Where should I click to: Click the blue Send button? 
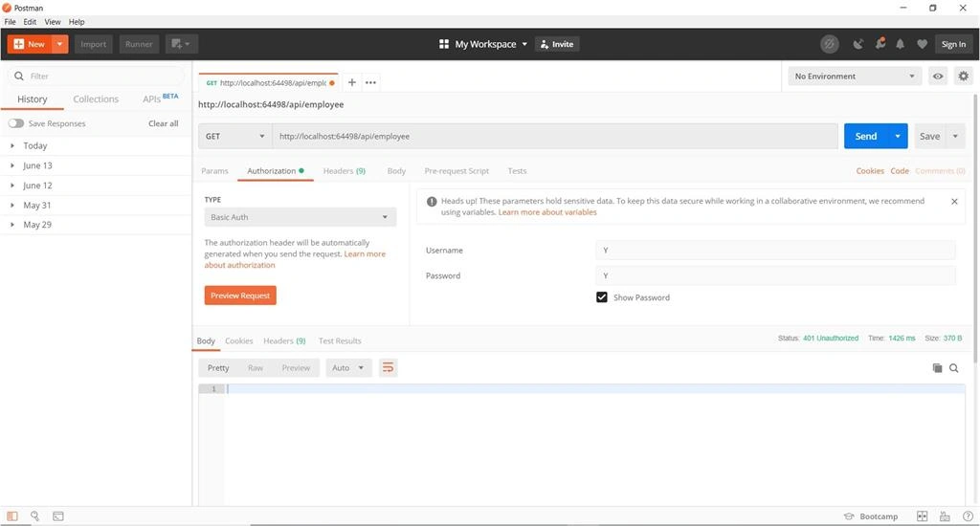tap(865, 136)
